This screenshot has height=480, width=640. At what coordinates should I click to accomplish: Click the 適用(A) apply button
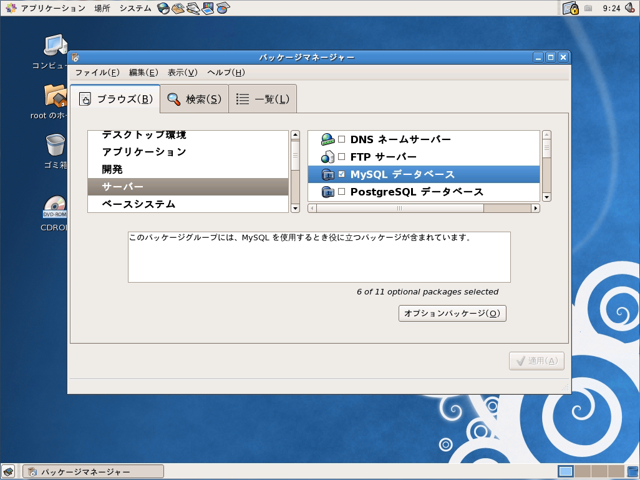coord(537,361)
